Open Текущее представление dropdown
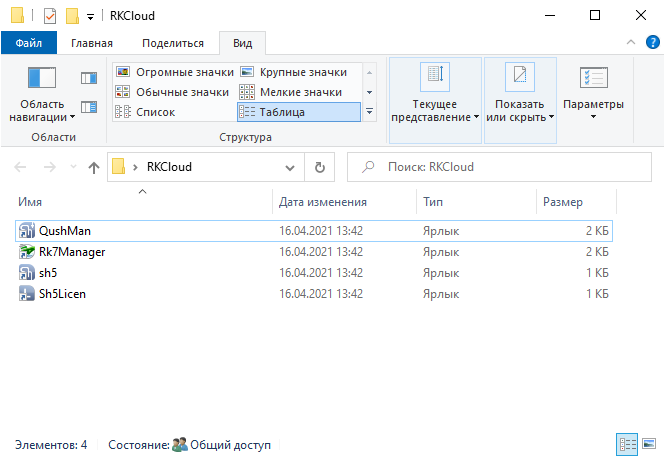The height and width of the screenshot is (457, 665). click(435, 111)
